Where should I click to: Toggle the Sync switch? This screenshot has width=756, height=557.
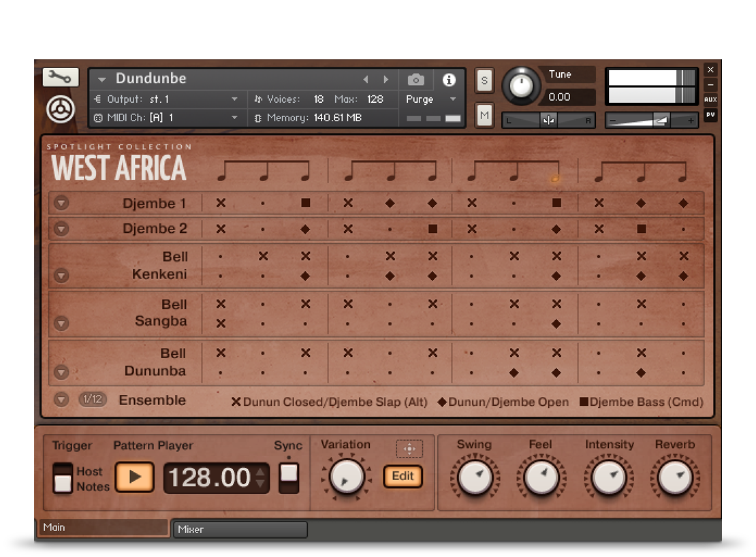tap(289, 478)
